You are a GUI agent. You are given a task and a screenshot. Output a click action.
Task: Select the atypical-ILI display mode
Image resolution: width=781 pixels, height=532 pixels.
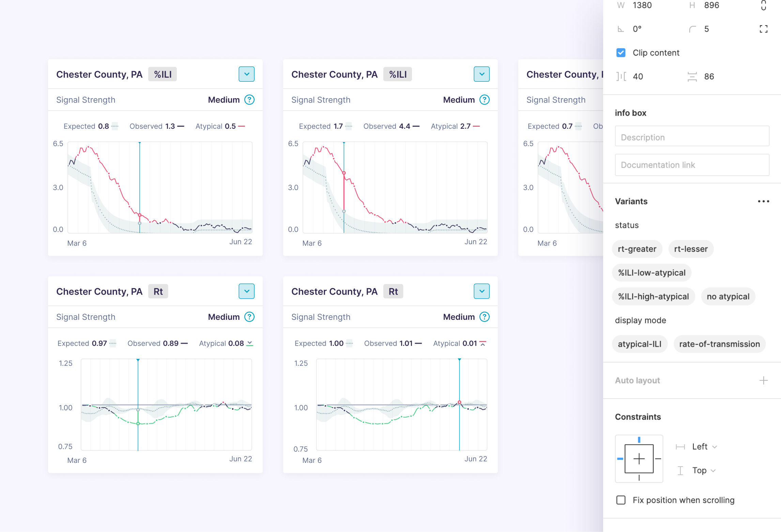639,344
